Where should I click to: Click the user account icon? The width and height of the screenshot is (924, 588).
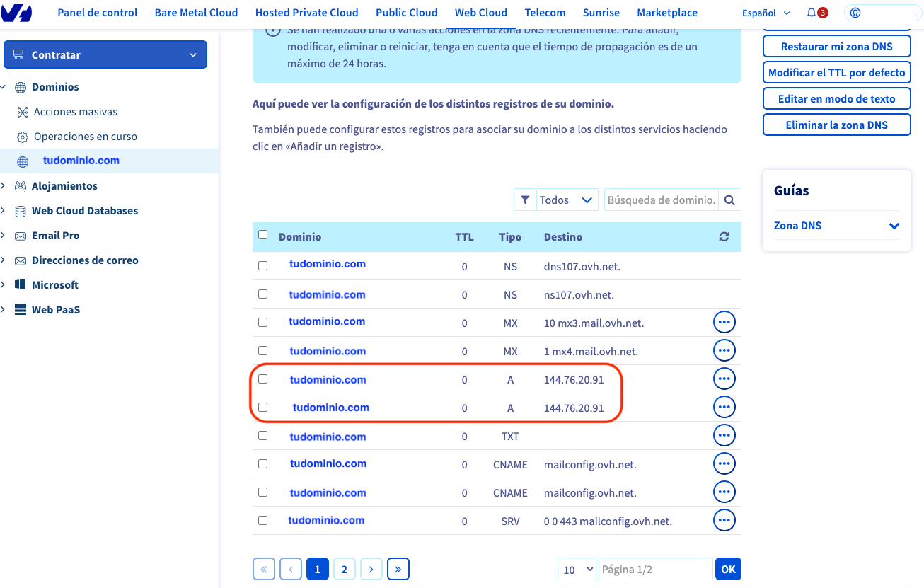[855, 13]
